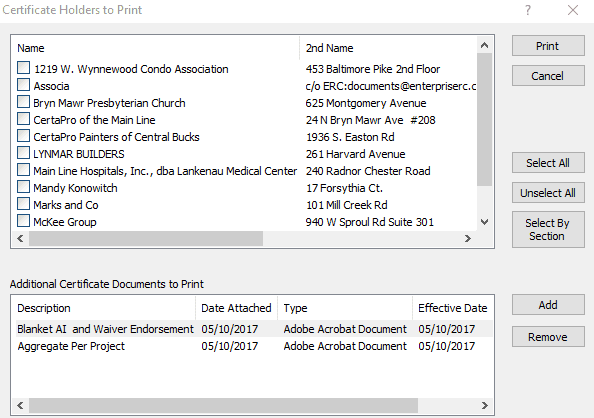
Task: Click the holders list horizontal scrollbar thumb
Action: pyautogui.click(x=146, y=238)
